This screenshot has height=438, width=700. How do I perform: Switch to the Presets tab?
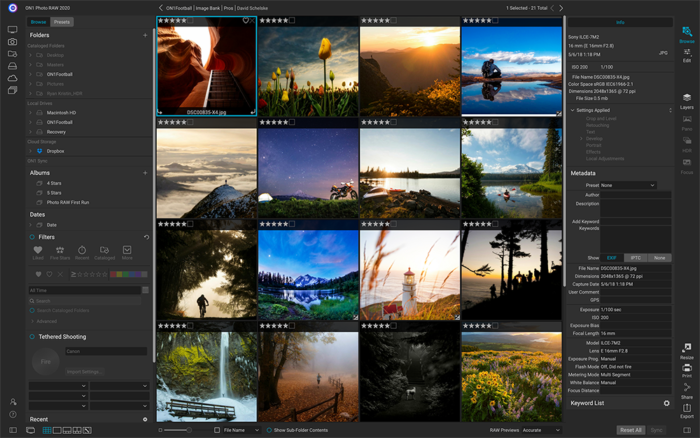62,21
